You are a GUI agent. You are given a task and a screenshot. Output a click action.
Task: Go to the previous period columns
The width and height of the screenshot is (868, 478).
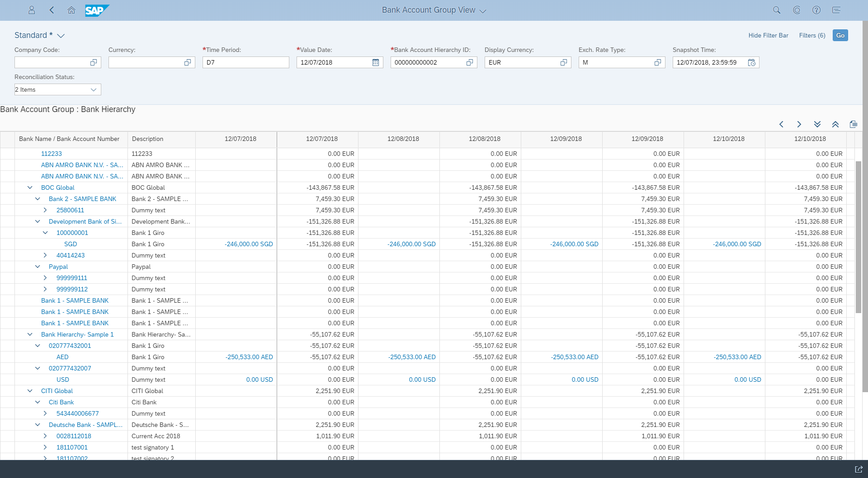click(x=781, y=124)
